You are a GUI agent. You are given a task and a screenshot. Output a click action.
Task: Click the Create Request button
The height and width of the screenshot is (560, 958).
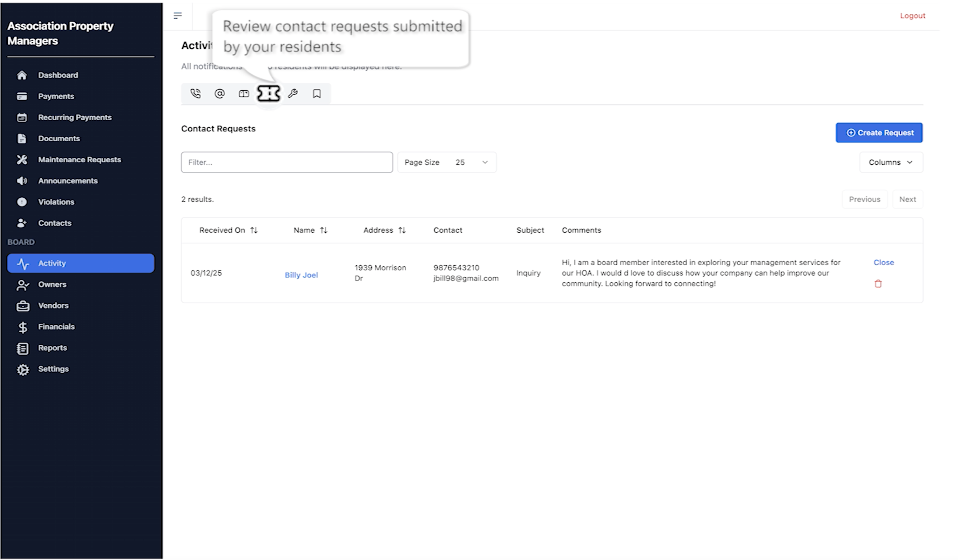[x=879, y=133]
